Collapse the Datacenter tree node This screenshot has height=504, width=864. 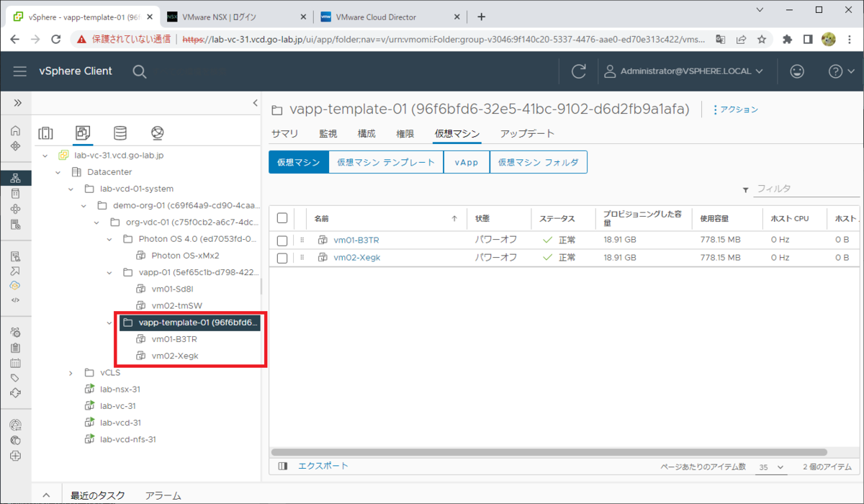(x=58, y=172)
